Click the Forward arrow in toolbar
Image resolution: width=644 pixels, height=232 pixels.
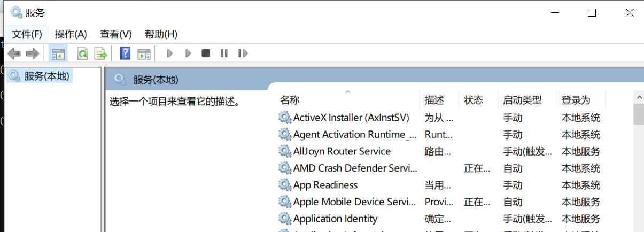coord(33,53)
